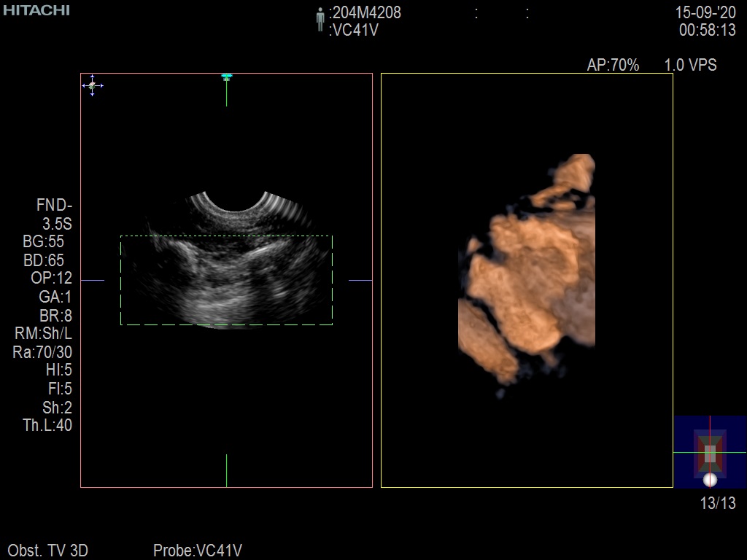Click the white light-source ball in orientation cube
This screenshot has height=560, width=747.
point(710,480)
